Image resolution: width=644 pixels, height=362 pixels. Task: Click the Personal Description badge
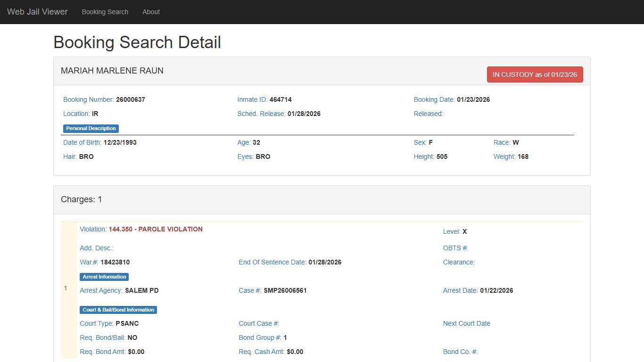click(x=91, y=128)
